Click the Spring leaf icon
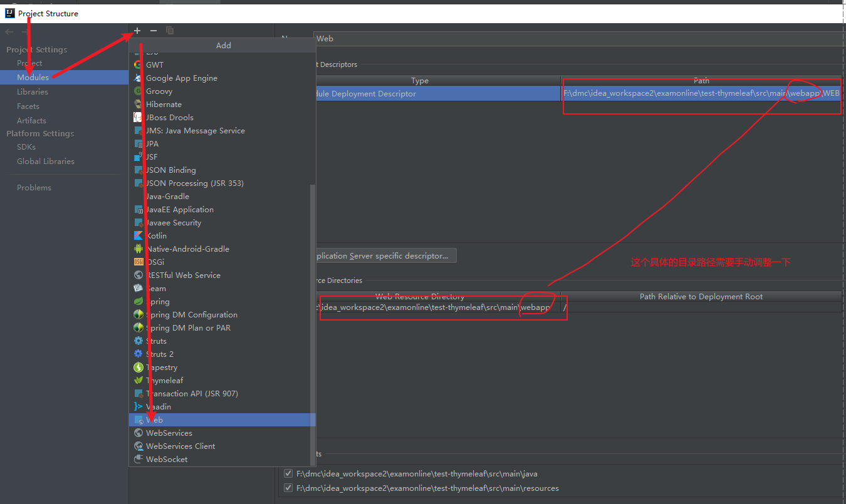This screenshot has height=504, width=846. (138, 301)
